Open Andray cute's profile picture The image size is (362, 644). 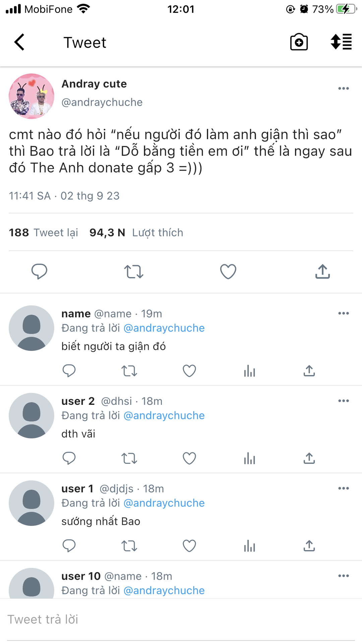coord(32,96)
